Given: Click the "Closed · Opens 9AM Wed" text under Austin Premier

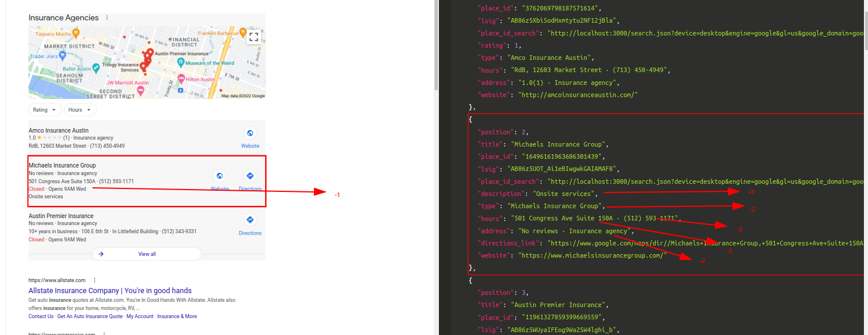Looking at the screenshot, I should click(x=57, y=240).
